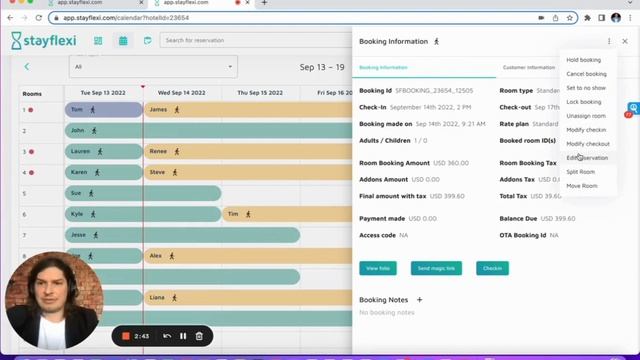Reload the page in the browser
Viewport: 640px width, 360px height.
pyautogui.click(x=38, y=18)
